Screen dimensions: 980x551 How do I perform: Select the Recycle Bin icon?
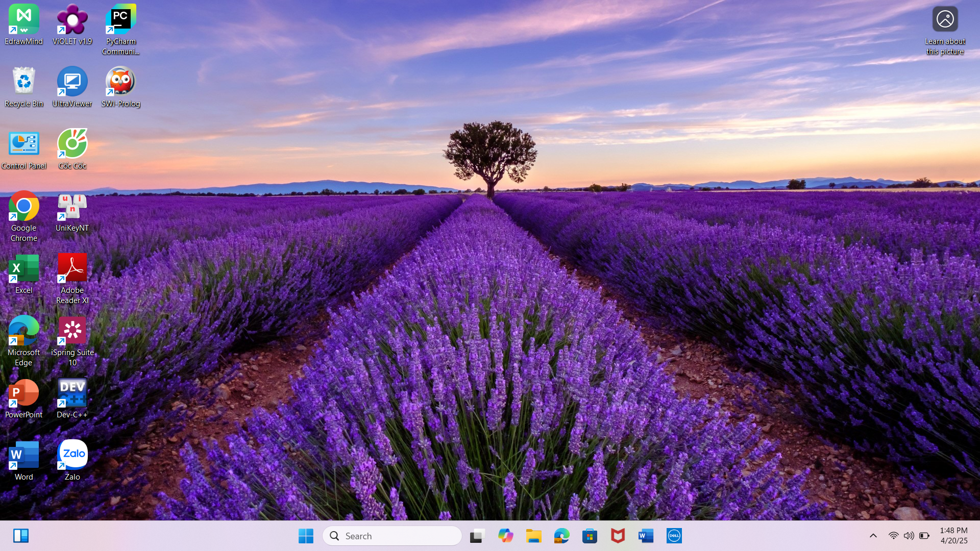(x=23, y=87)
